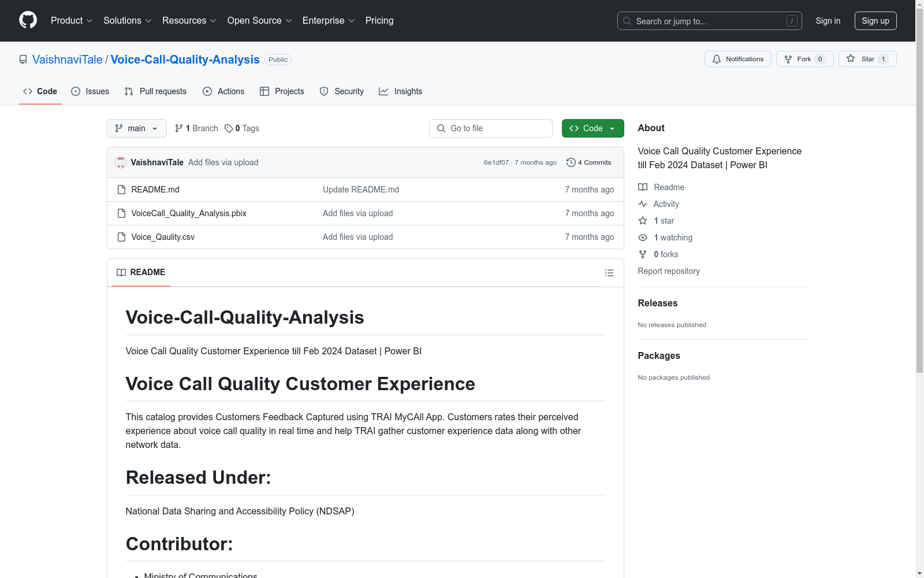Click the Sign up button
The width and height of the screenshot is (924, 578).
coord(875,21)
